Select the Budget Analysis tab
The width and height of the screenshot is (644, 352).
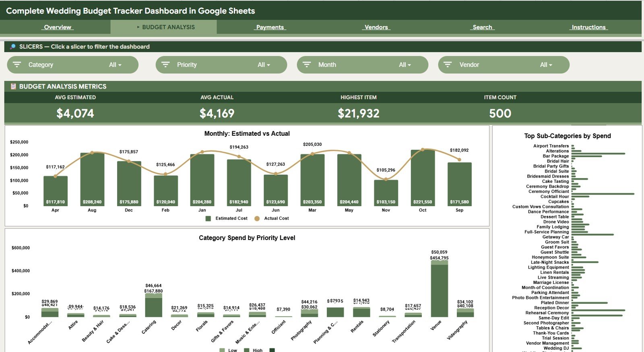tap(164, 27)
